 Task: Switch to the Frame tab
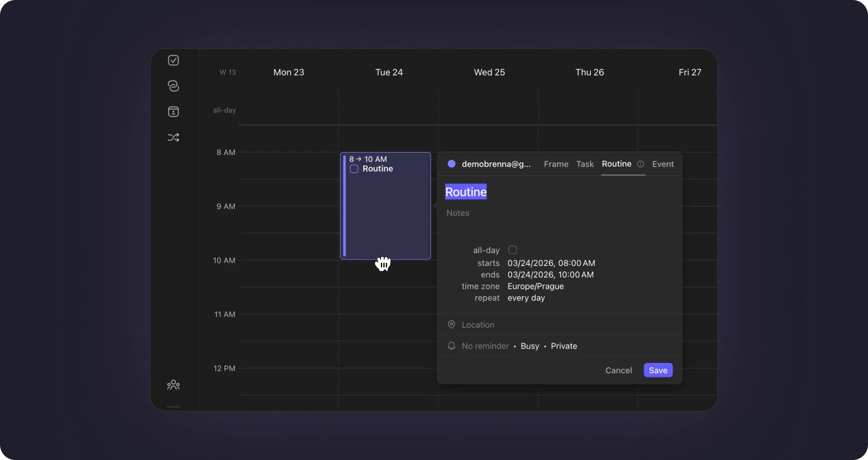tap(556, 164)
